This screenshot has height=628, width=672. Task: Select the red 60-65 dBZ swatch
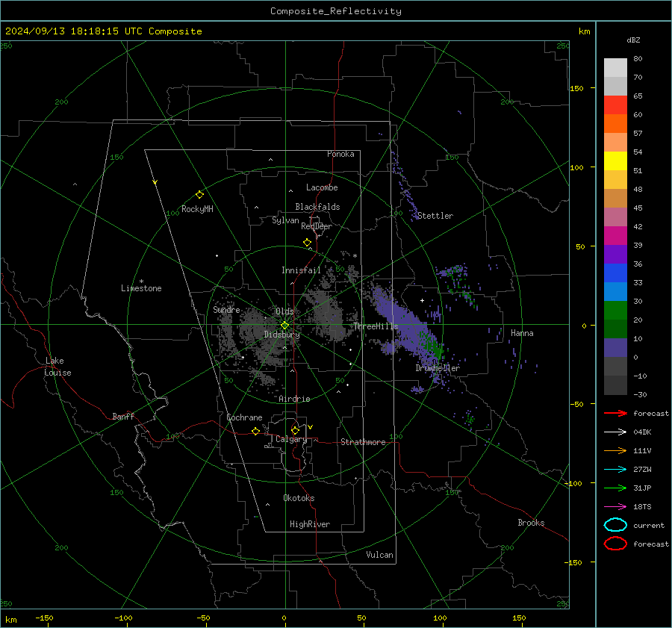coord(615,105)
